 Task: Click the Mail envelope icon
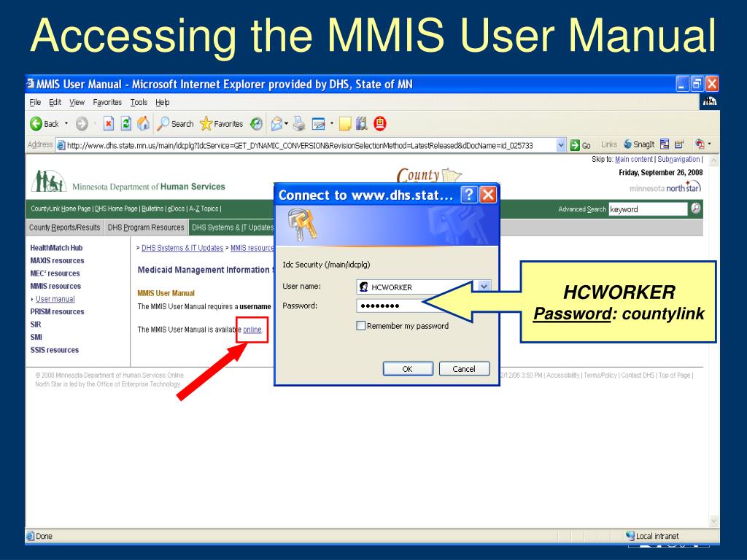tap(276, 124)
